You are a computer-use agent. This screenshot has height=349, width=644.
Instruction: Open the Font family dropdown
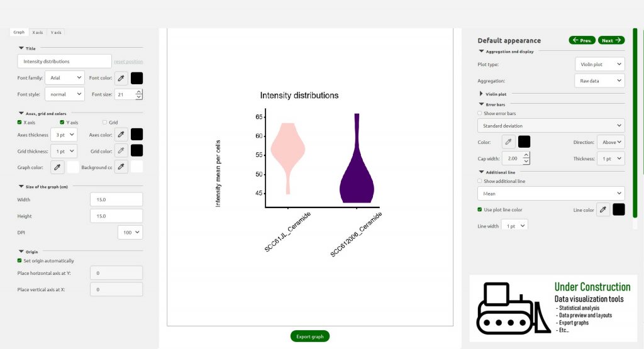(x=65, y=78)
